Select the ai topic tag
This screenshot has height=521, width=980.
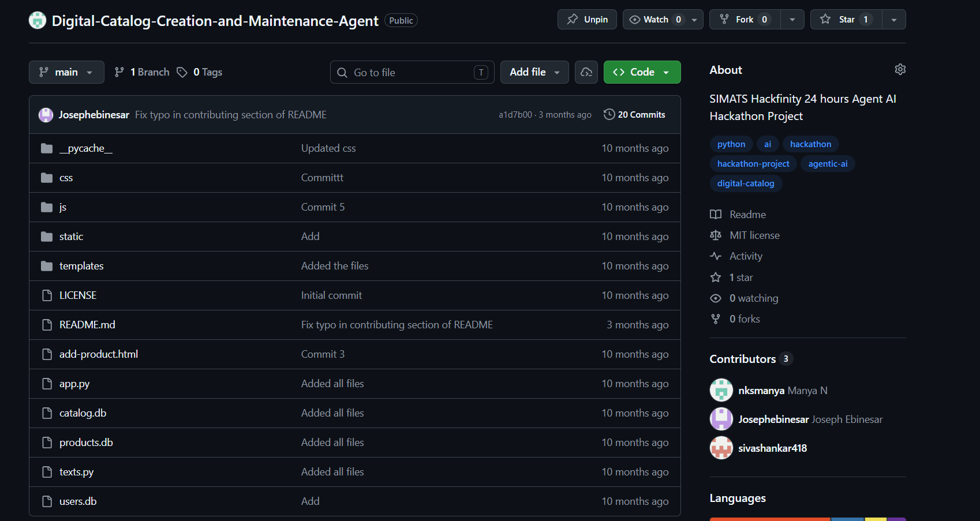click(768, 144)
